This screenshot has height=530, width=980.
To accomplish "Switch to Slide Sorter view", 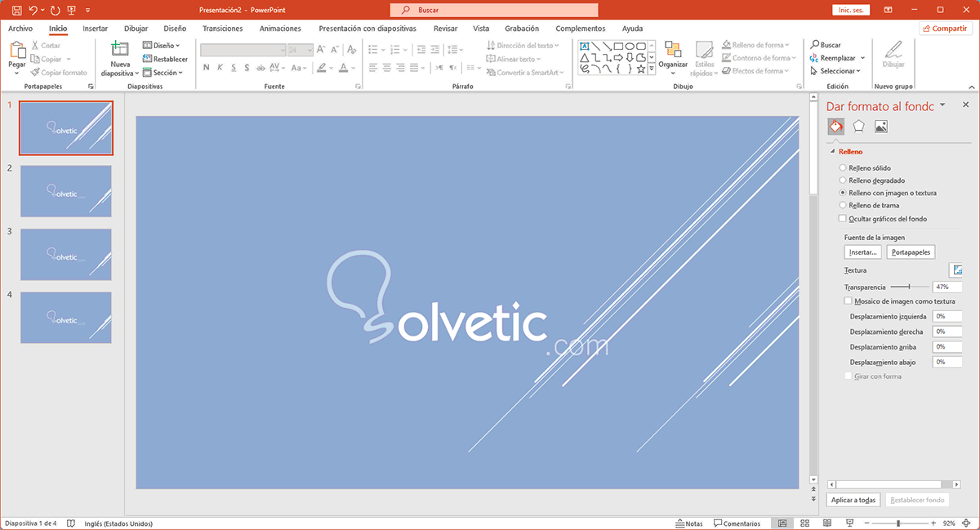I will click(x=804, y=523).
